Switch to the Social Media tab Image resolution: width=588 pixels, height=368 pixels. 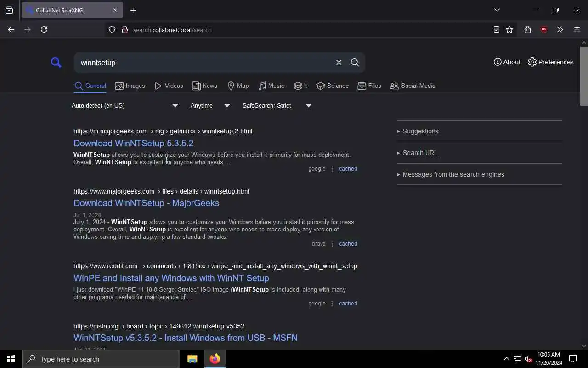413,86
